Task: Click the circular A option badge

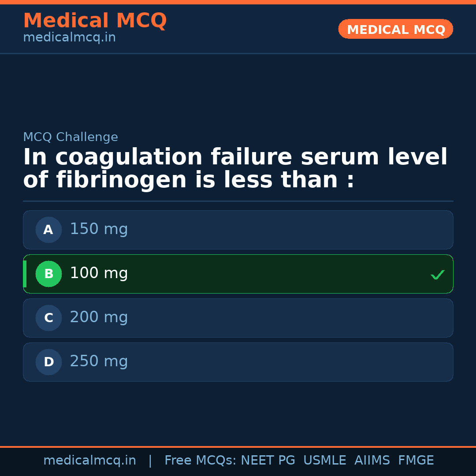Action: [48, 230]
